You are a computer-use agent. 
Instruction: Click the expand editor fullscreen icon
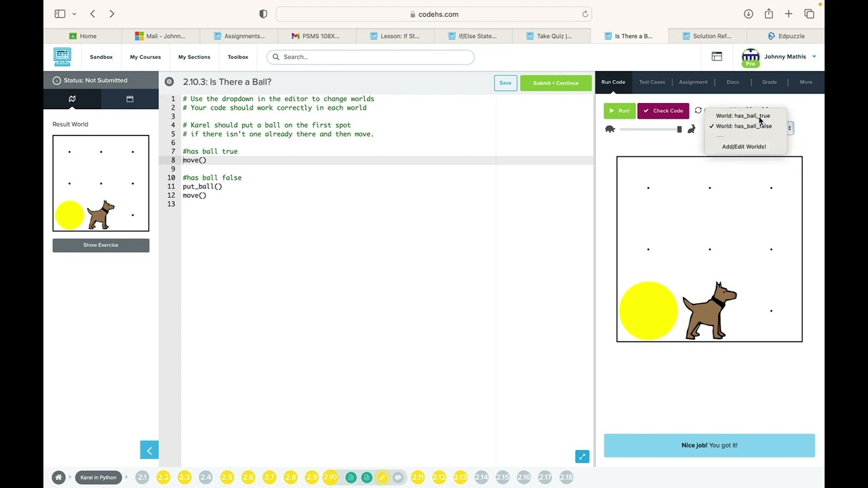pos(582,457)
